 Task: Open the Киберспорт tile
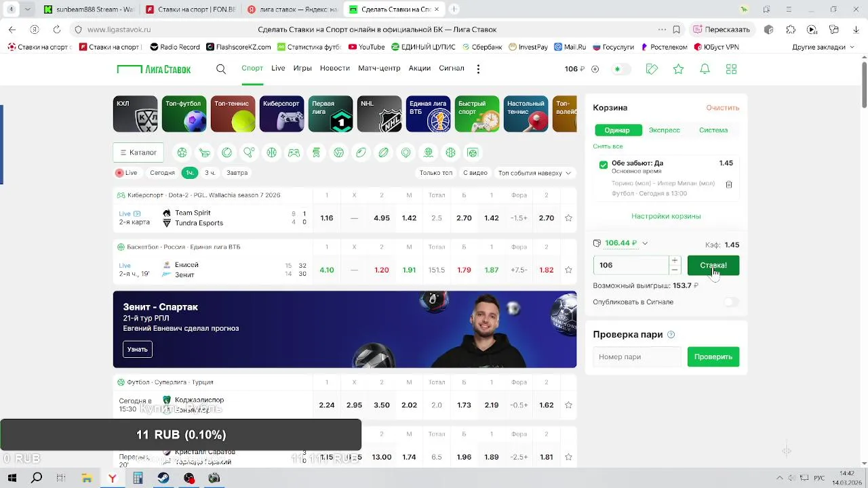281,114
